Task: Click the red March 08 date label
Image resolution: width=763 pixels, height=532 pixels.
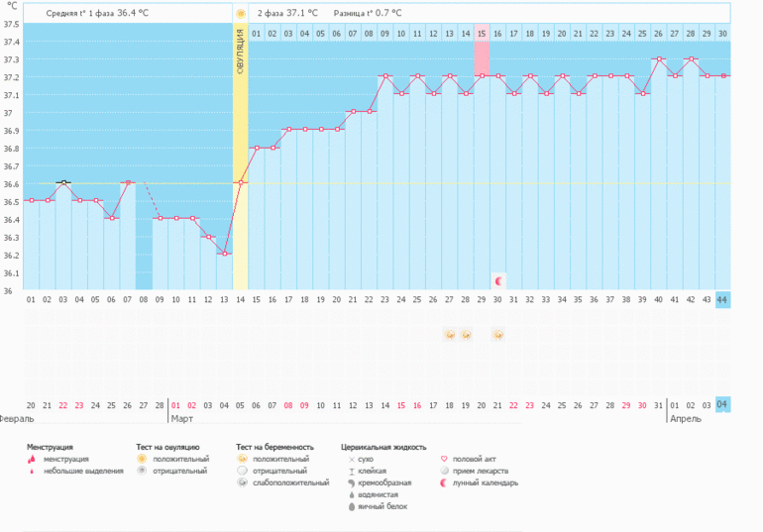Action: tap(288, 405)
